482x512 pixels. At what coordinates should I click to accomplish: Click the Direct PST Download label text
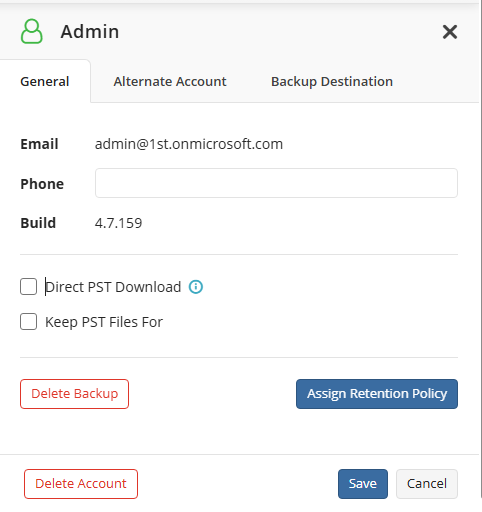[113, 287]
